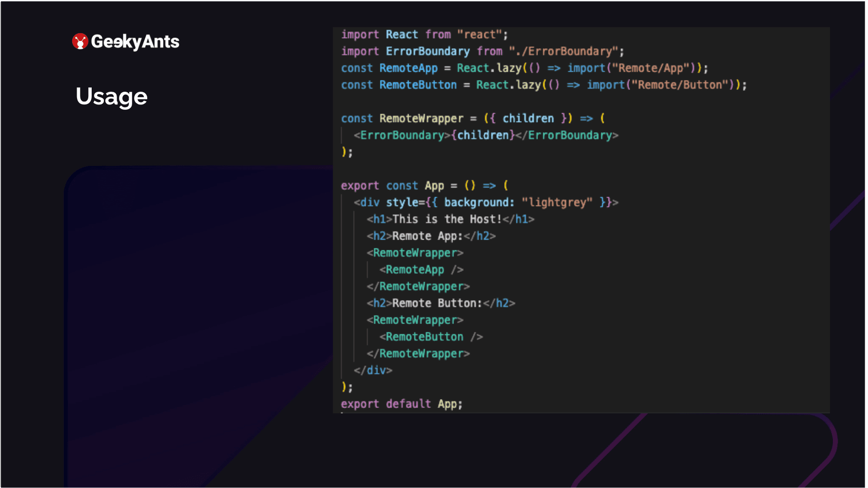Image resolution: width=868 pixels, height=488 pixels.
Task: Select the export const App line
Action: pos(424,185)
